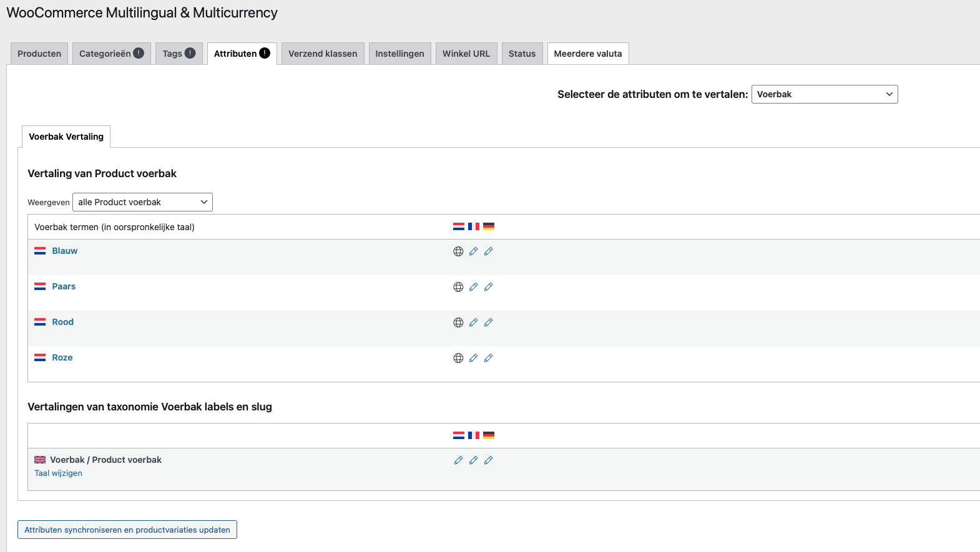Edit German translation pencil for Rood
The image size is (980, 552).
(x=489, y=322)
